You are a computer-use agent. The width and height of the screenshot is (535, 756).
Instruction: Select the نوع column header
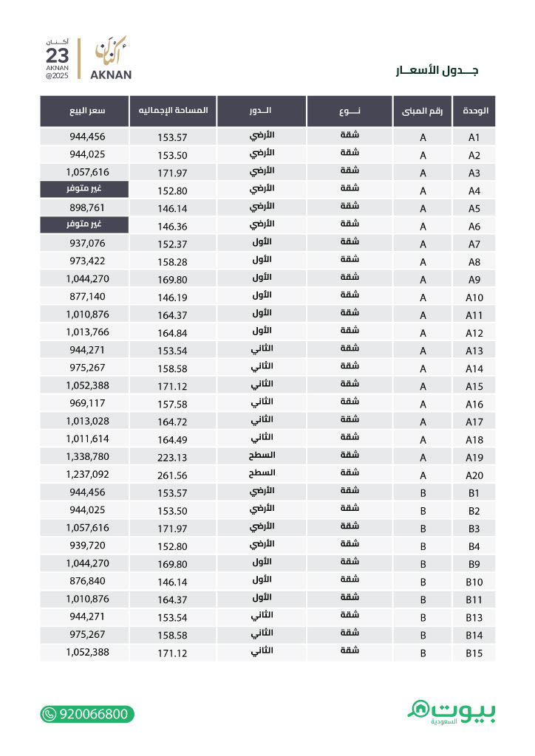[350, 111]
